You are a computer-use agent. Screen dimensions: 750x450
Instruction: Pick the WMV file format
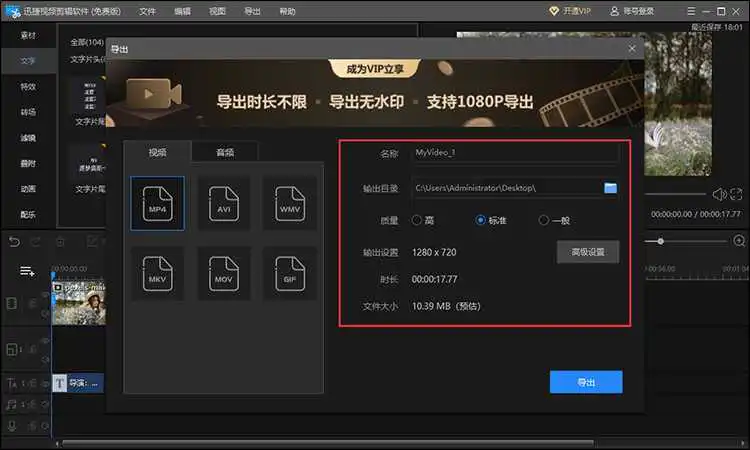(289, 204)
